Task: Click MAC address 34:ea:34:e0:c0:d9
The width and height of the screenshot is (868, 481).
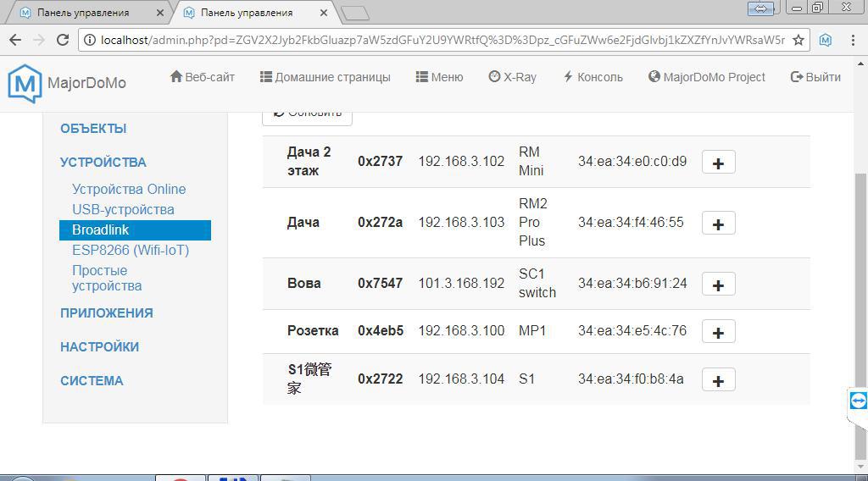Action: 632,162
